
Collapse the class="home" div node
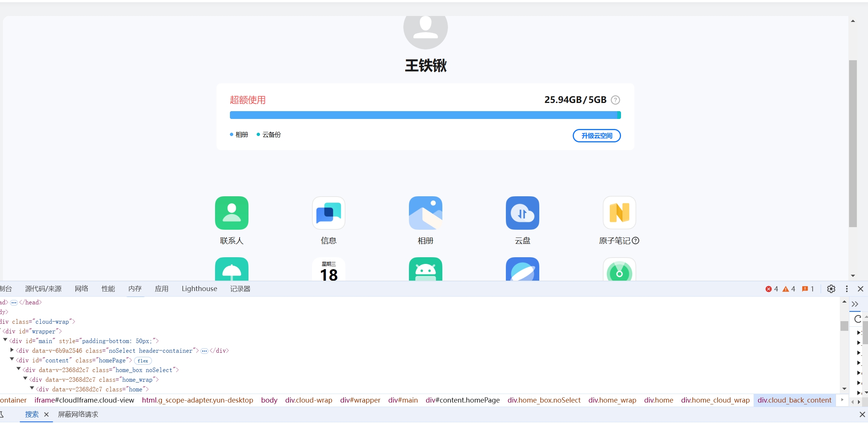(32, 388)
